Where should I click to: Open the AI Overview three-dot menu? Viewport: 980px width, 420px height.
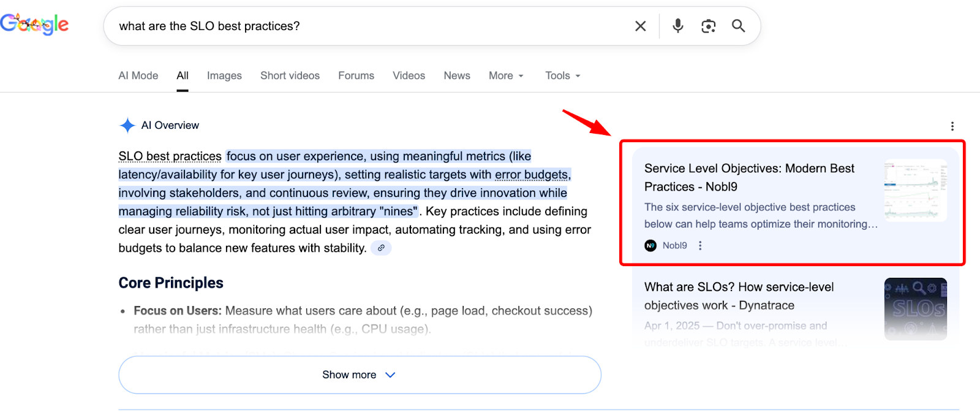(x=952, y=126)
